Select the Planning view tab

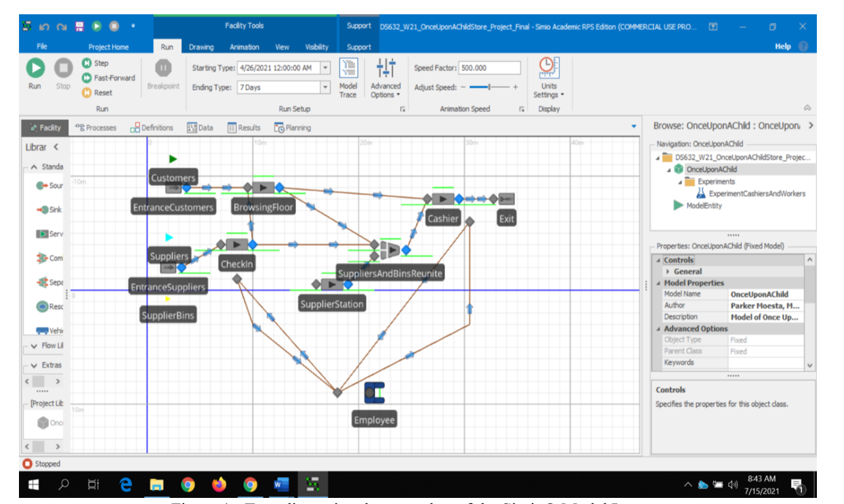click(293, 127)
